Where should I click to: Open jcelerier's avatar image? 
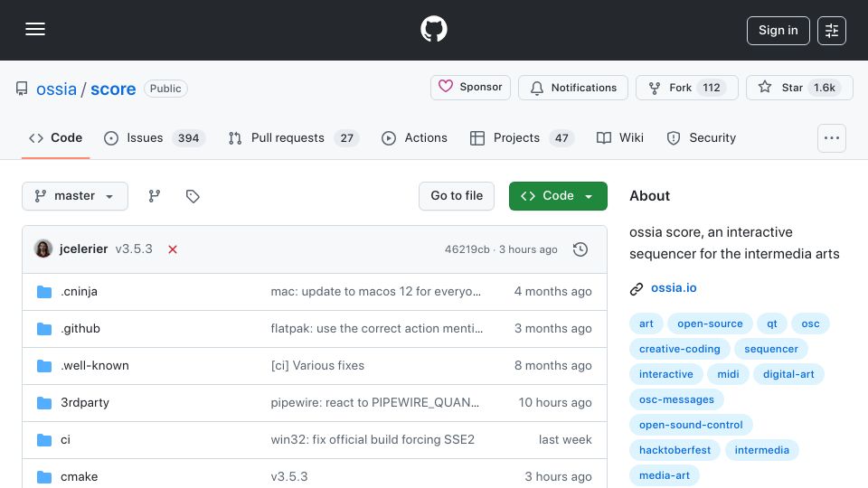click(x=43, y=249)
